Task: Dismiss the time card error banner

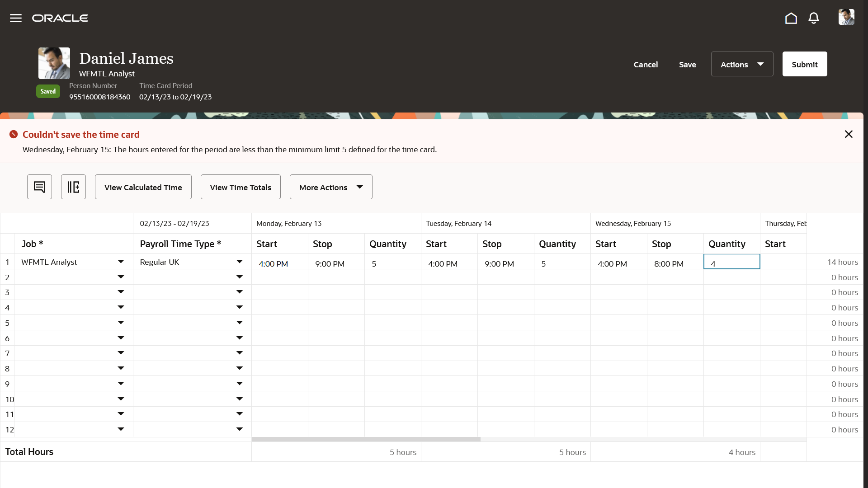Action: click(849, 134)
